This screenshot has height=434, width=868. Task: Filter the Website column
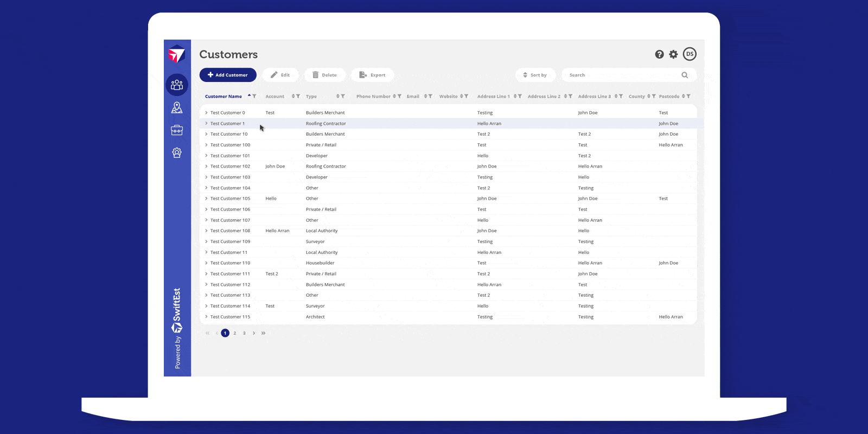pyautogui.click(x=466, y=96)
